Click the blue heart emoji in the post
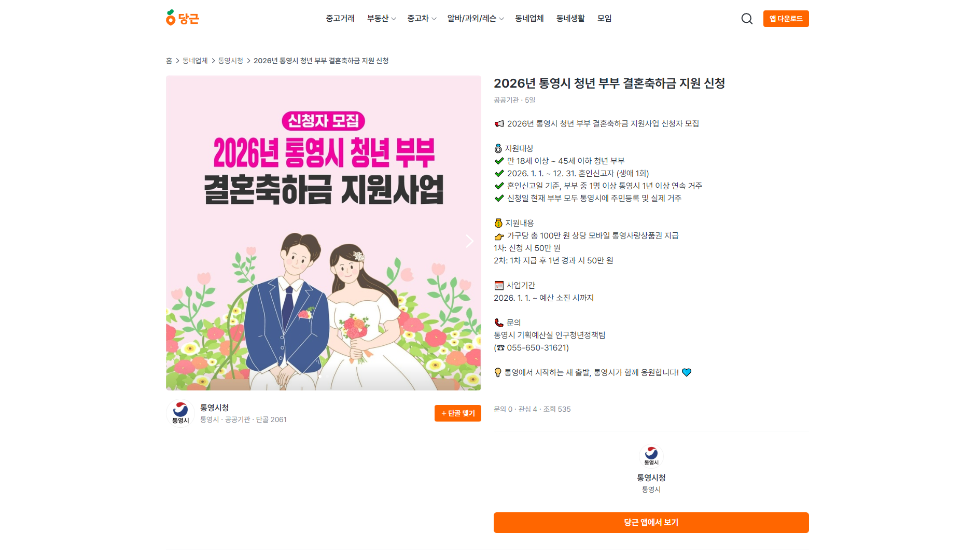The image size is (976, 560). [687, 372]
